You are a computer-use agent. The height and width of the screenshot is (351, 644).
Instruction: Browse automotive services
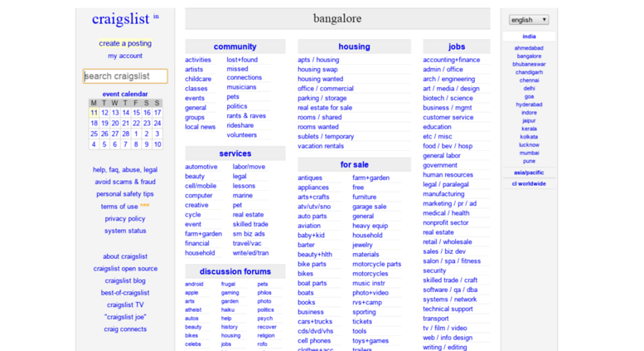pyautogui.click(x=201, y=167)
